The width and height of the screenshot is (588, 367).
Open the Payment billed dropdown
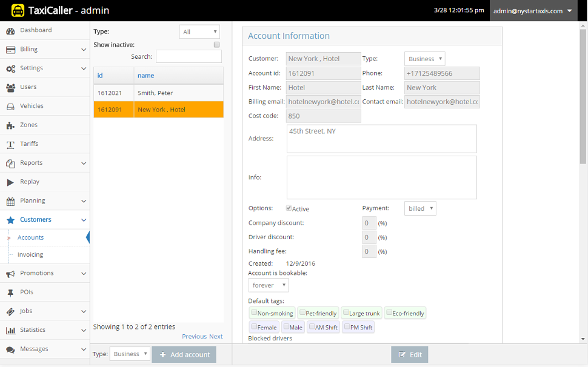pyautogui.click(x=420, y=208)
